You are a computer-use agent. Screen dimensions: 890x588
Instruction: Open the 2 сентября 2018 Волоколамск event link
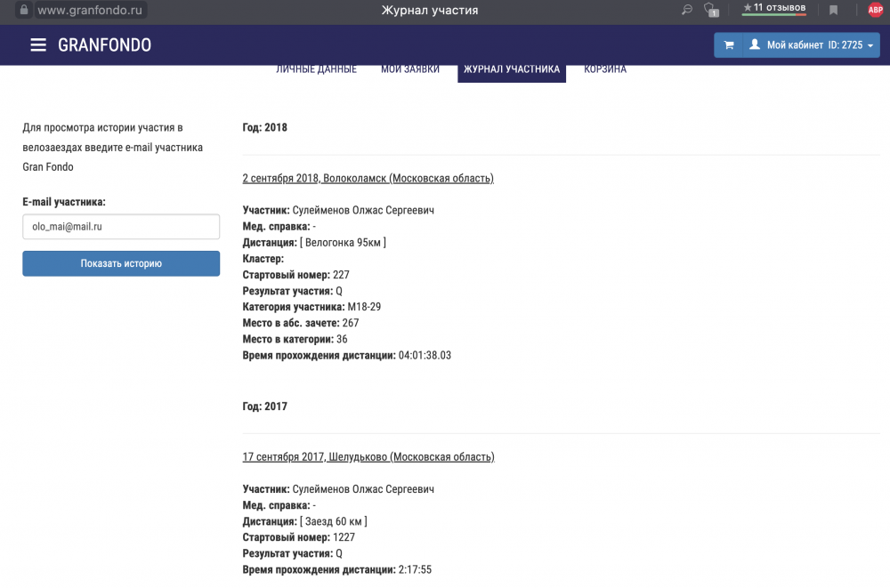coord(368,178)
